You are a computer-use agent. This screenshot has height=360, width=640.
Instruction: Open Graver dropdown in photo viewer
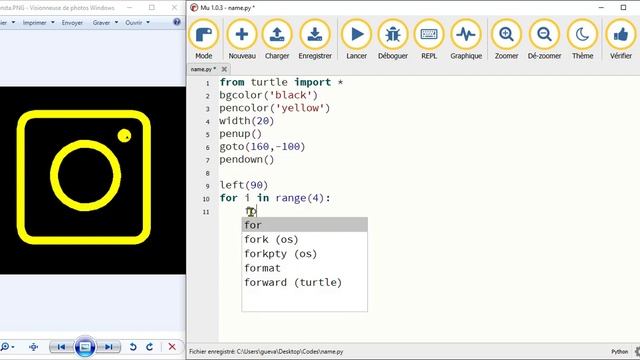coord(105,22)
